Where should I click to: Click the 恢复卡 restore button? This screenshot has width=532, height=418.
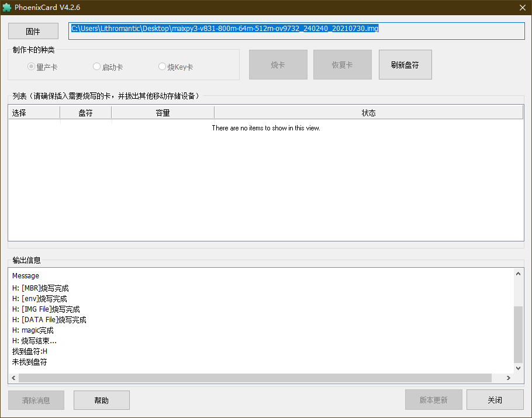[343, 64]
